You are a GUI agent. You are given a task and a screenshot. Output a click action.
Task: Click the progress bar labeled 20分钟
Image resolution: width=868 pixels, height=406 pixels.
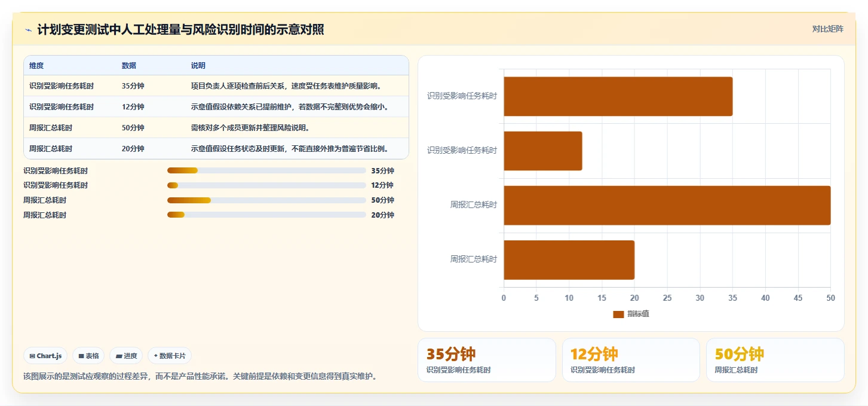pos(266,215)
